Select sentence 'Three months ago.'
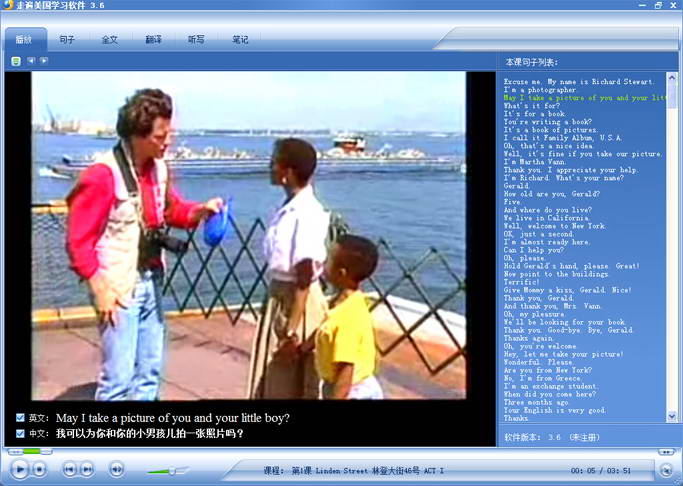The image size is (683, 486). pyautogui.click(x=535, y=402)
